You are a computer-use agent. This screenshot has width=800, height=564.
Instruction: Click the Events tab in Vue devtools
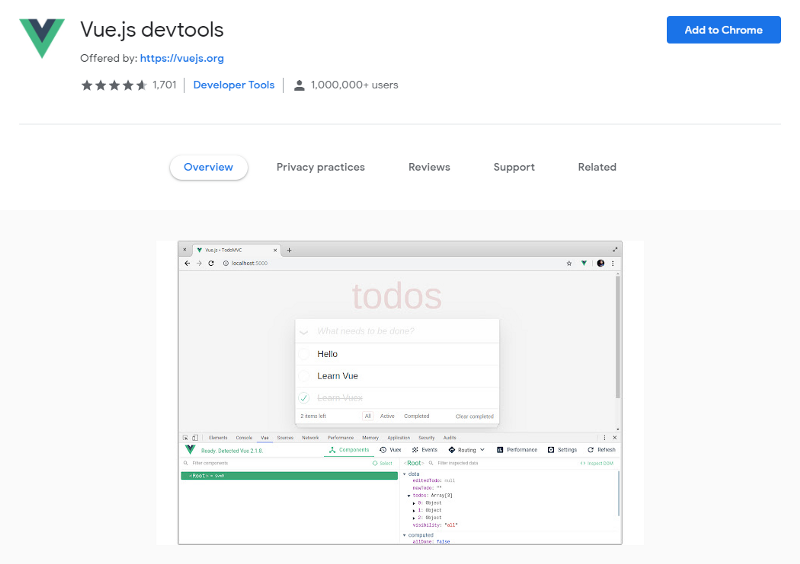tap(424, 450)
